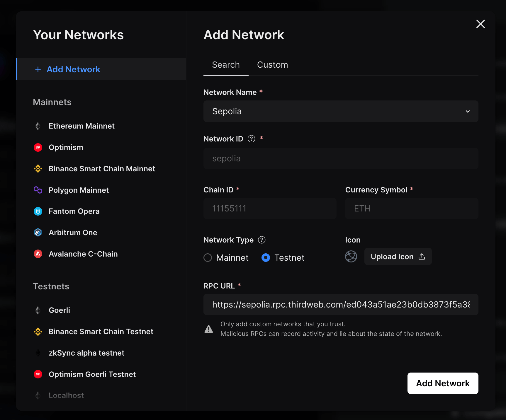The image size is (506, 420).
Task: Select the Optimism red OP icon
Action: 38,147
